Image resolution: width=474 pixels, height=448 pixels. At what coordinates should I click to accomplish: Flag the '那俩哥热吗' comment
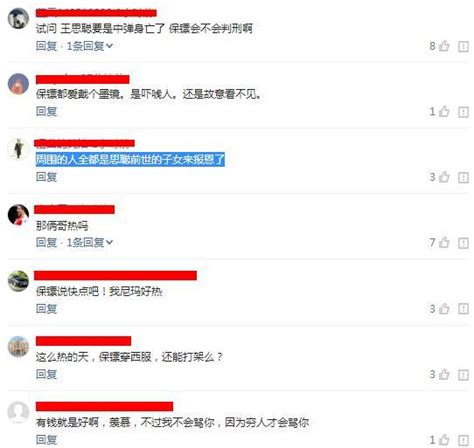[464, 243]
